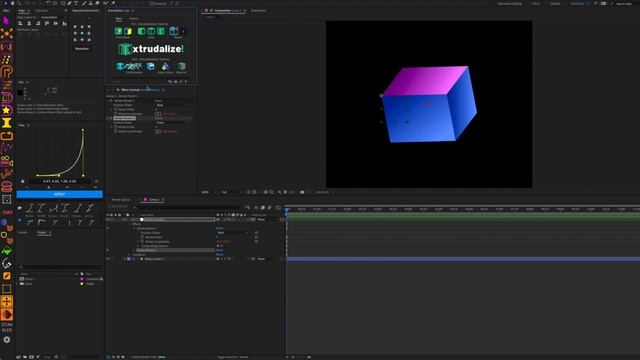Click dark green cube icon at Extrudalize bottom right
The width and height of the screenshot is (640, 360).
click(x=182, y=67)
